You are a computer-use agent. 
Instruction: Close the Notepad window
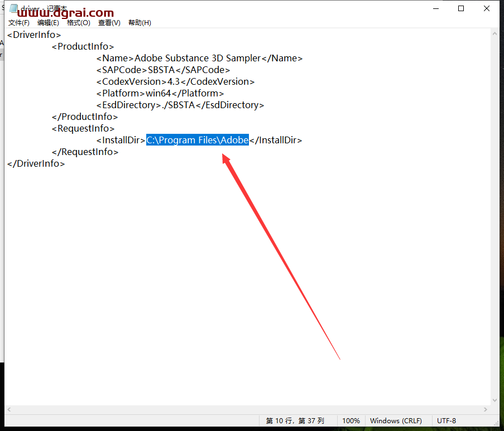(487, 9)
